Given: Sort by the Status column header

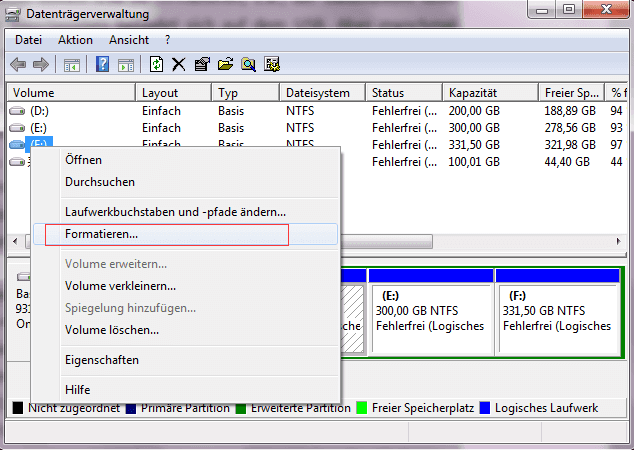Looking at the screenshot, I should (x=404, y=93).
